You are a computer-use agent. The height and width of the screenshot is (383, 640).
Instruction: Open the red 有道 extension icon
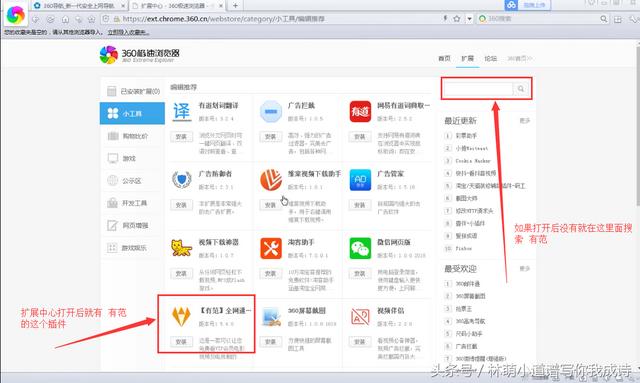coord(360,111)
